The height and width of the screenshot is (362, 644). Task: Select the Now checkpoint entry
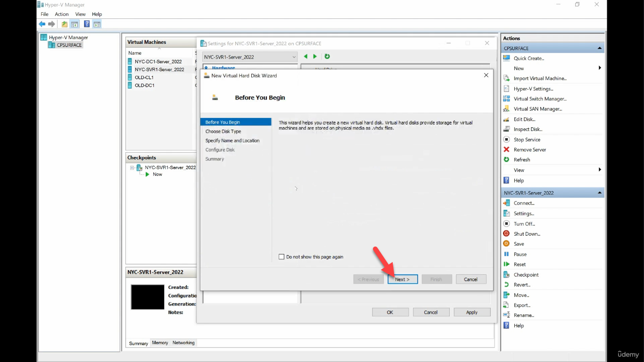click(x=157, y=174)
